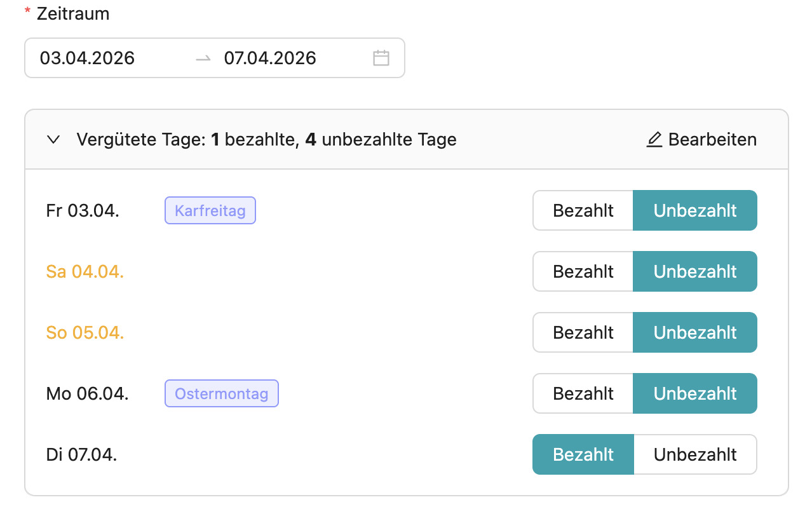
Task: Change Di 07.04. to Unbezahlt
Action: [694, 454]
